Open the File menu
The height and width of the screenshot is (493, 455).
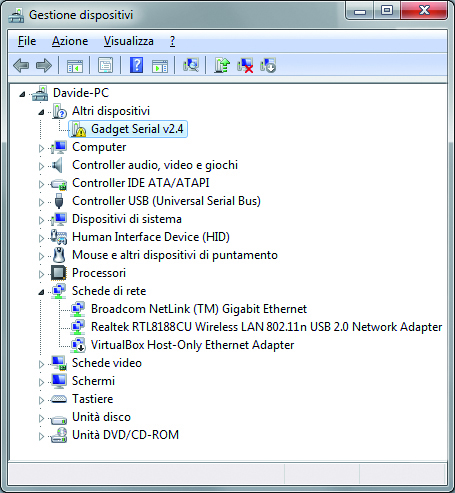[27, 41]
